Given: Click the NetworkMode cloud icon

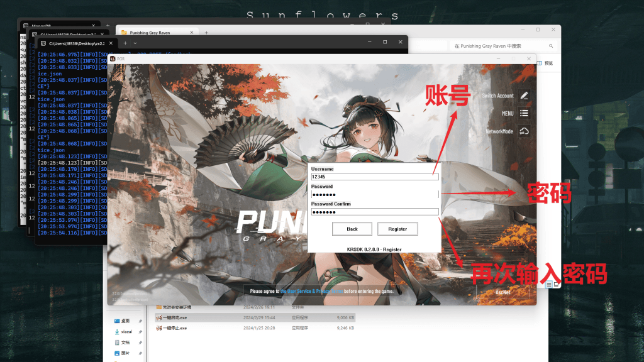Looking at the screenshot, I should tap(524, 131).
